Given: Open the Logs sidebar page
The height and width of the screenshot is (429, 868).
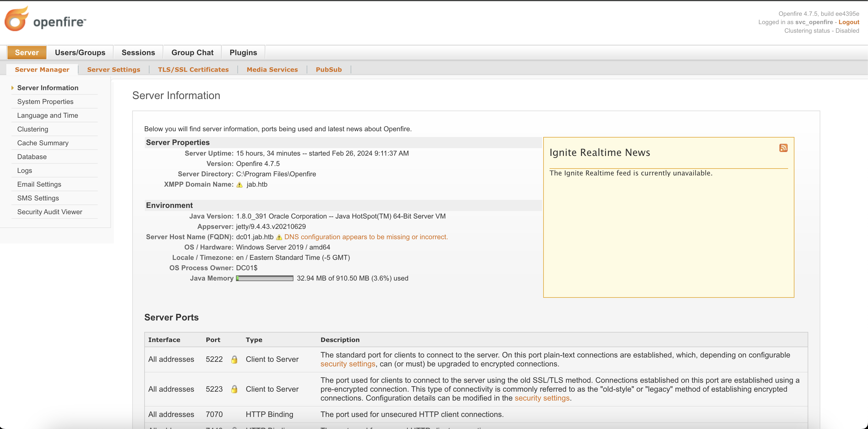Looking at the screenshot, I should (24, 171).
